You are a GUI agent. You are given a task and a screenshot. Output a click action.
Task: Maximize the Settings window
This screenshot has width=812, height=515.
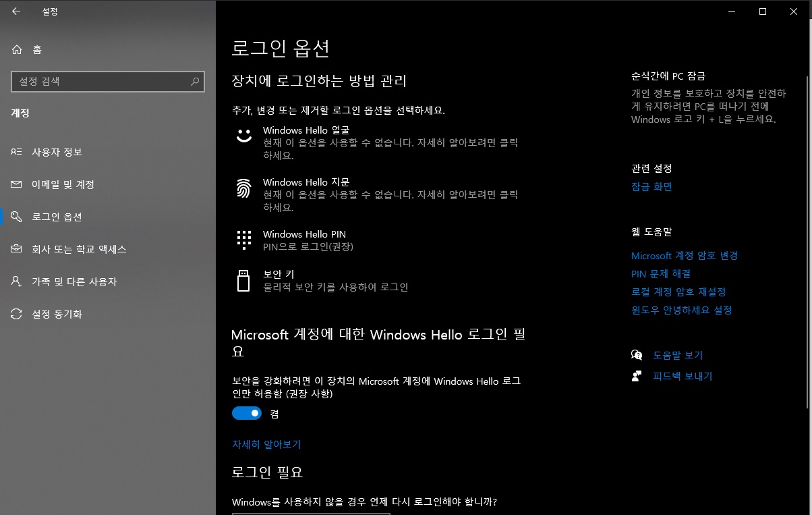coord(763,11)
